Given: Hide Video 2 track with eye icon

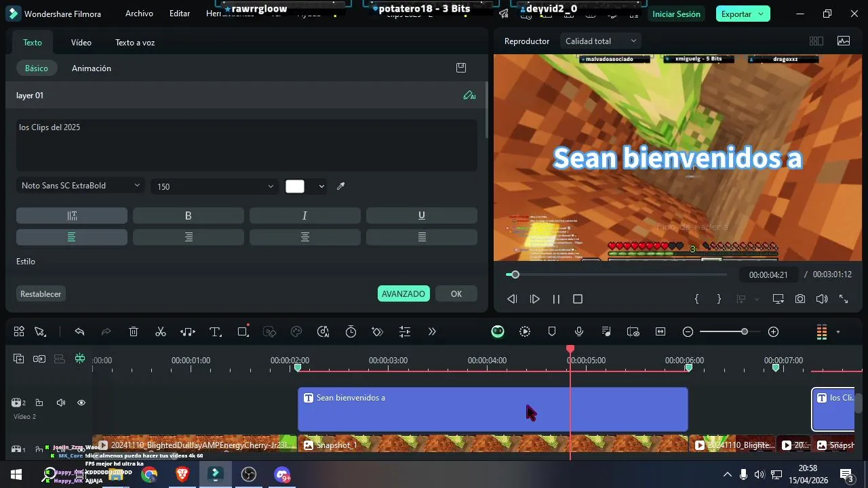Looking at the screenshot, I should 81,403.
